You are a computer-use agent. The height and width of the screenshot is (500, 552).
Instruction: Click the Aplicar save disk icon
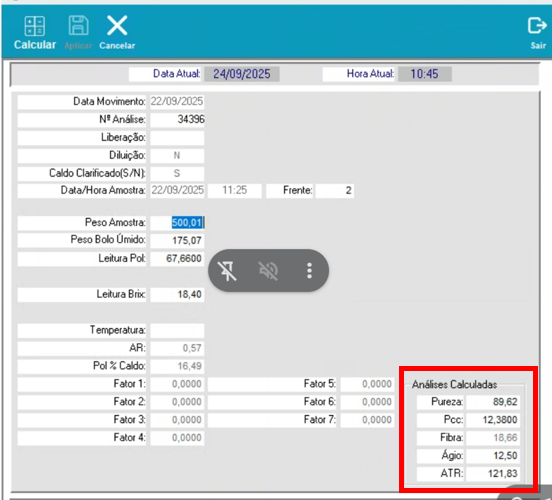tap(78, 25)
